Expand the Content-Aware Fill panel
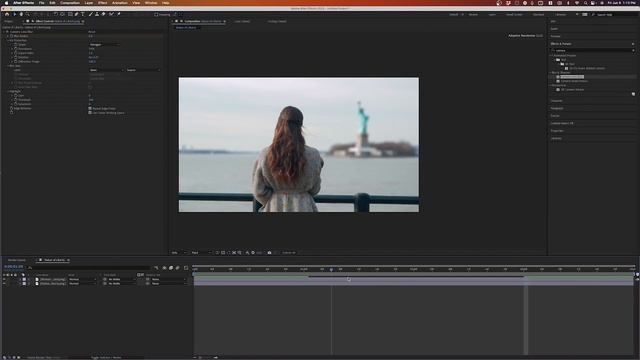This screenshot has height=360, width=640. click(x=562, y=123)
